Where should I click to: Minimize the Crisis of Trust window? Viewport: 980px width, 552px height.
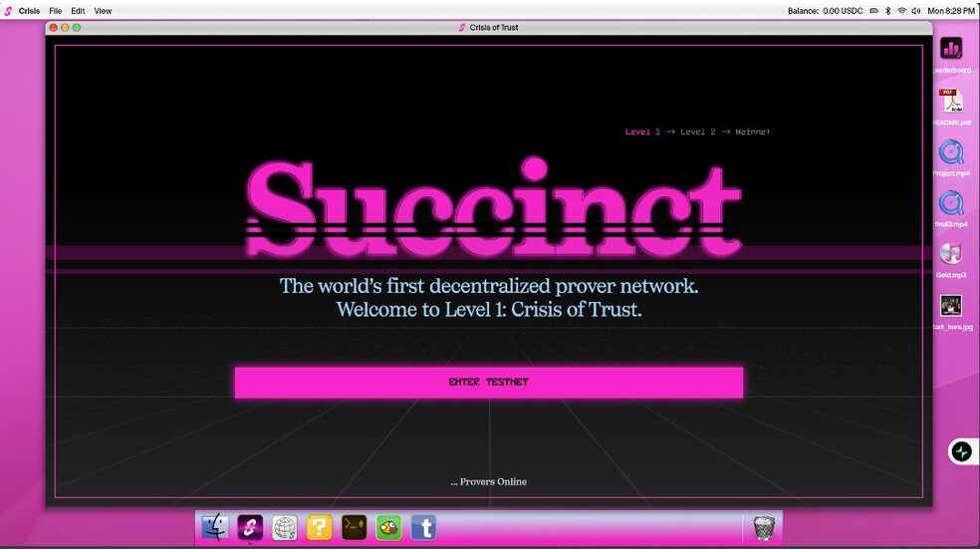[x=65, y=28]
